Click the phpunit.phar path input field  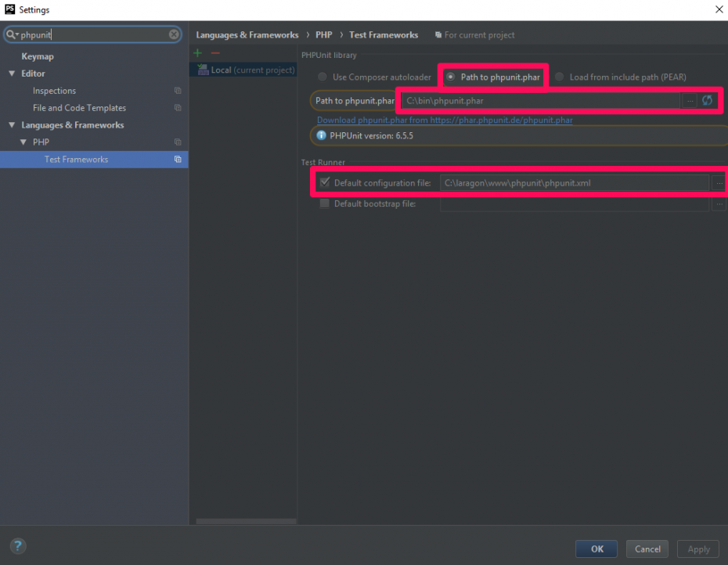pyautogui.click(x=542, y=101)
